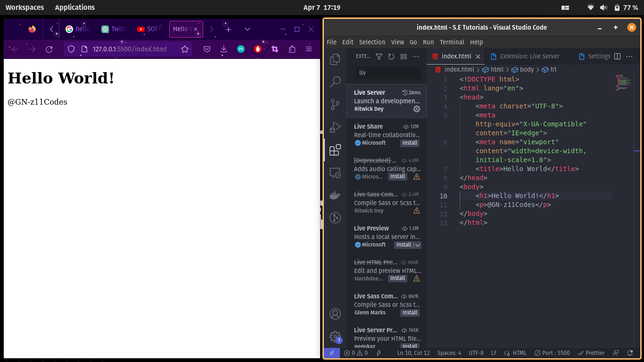Open the Go menu
644x362 pixels.
tap(413, 42)
